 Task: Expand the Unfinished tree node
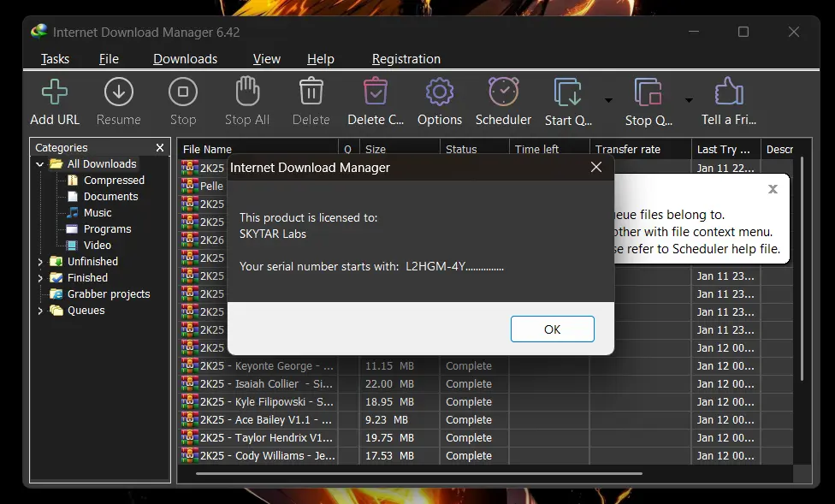(x=40, y=262)
